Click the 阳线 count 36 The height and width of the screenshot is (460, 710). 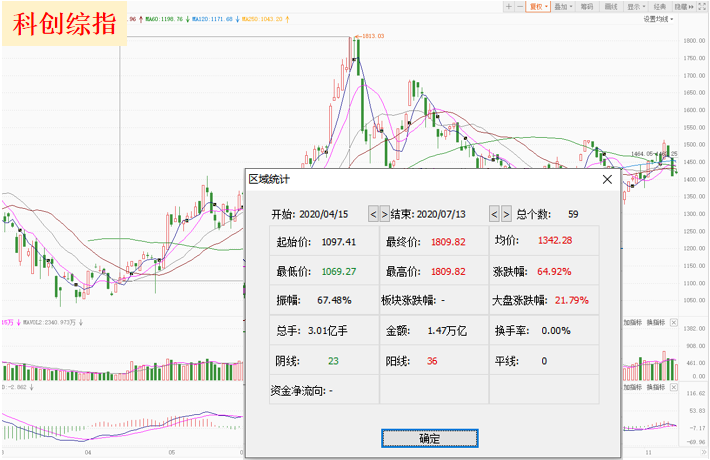click(432, 361)
